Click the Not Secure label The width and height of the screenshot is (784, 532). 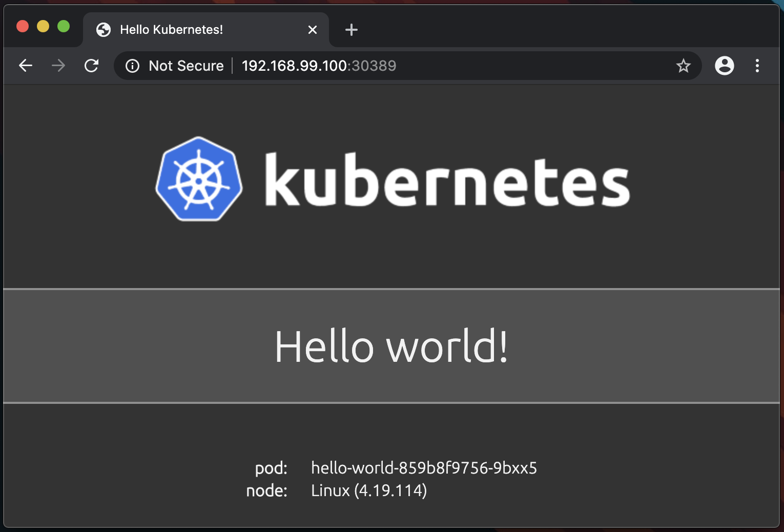click(x=186, y=66)
